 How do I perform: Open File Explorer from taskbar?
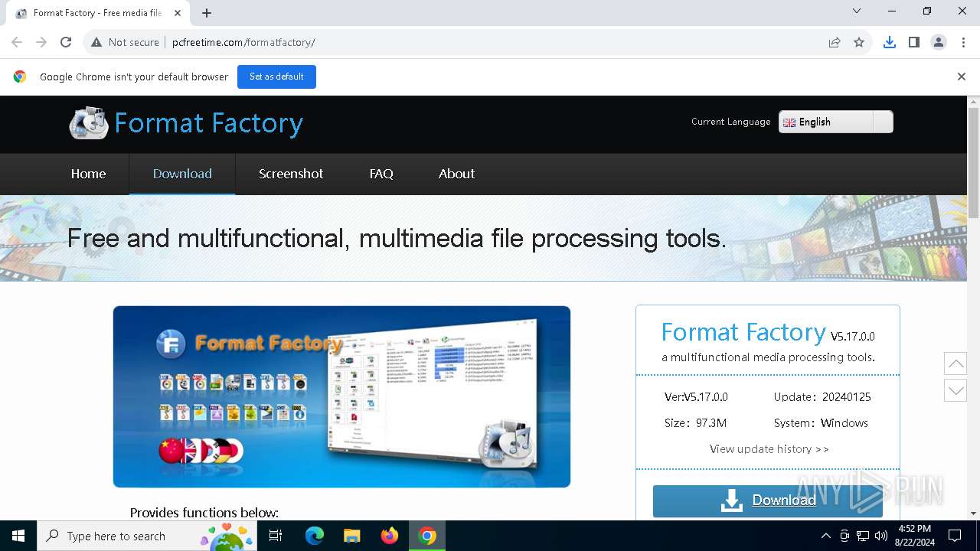click(351, 536)
